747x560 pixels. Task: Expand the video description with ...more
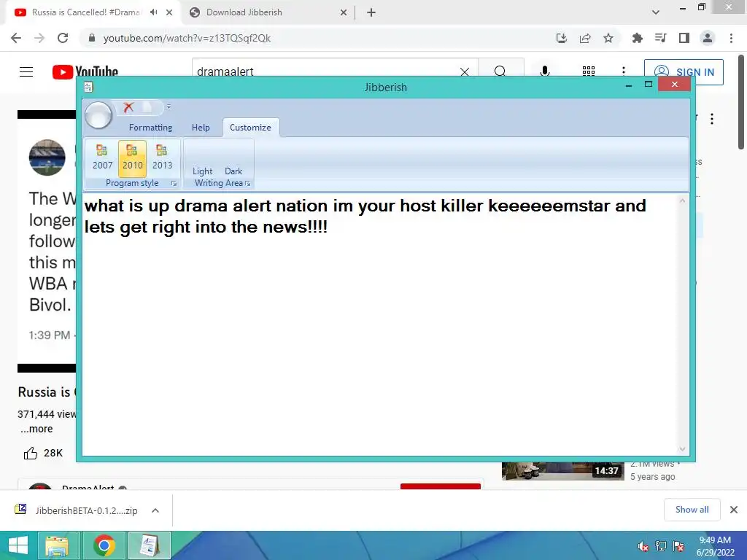[x=36, y=429]
